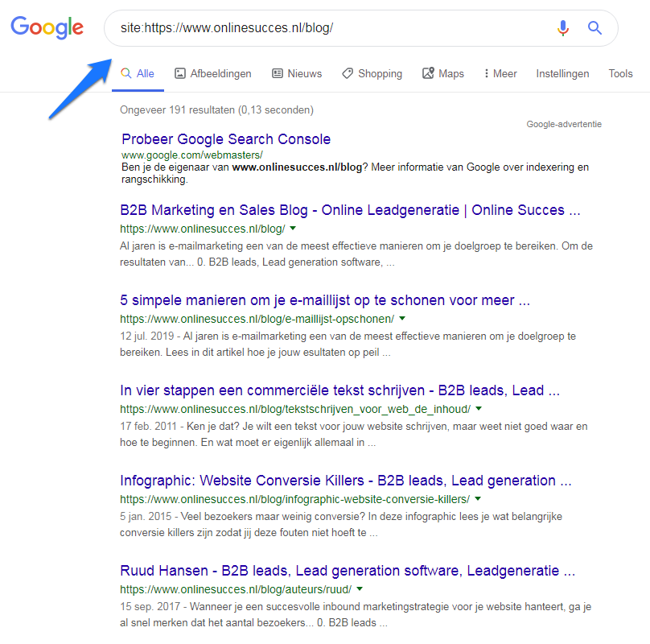Viewport: 650px width, 644px height.
Task: Click the Meer three-dot icon
Action: [x=486, y=73]
